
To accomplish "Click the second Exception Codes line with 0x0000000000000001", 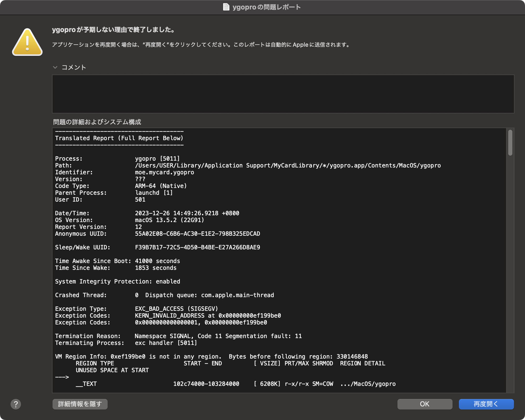I will tap(161, 322).
